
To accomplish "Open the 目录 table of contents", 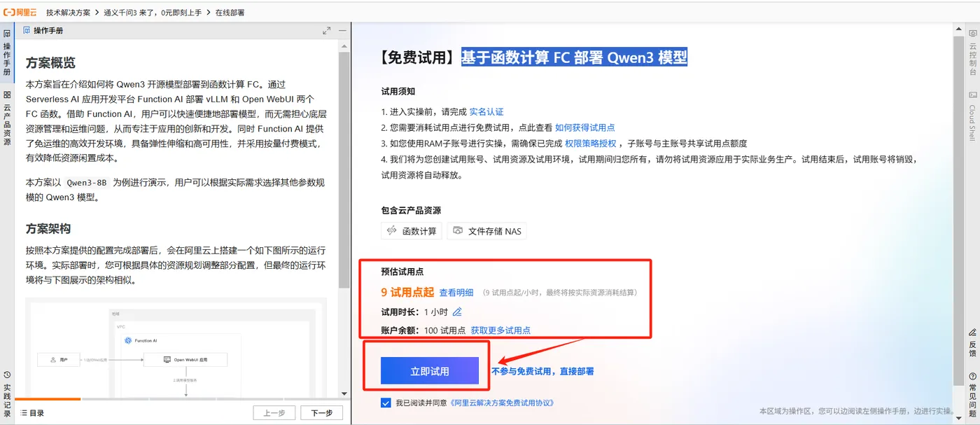I will pyautogui.click(x=31, y=413).
